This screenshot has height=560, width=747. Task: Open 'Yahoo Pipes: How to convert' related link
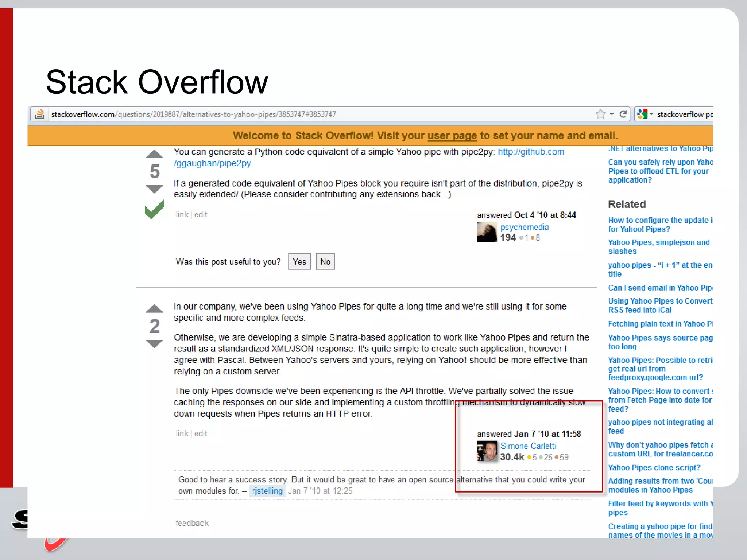coord(660,400)
